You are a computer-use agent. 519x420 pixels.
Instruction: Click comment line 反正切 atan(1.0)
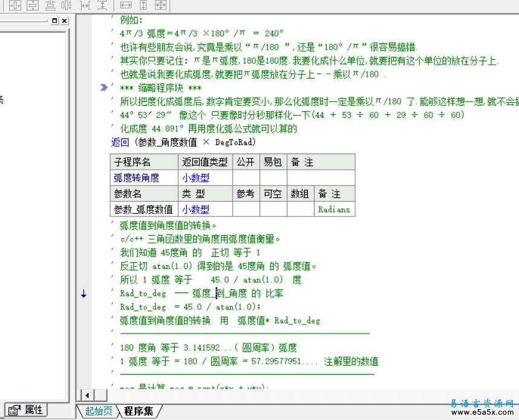tap(218, 267)
